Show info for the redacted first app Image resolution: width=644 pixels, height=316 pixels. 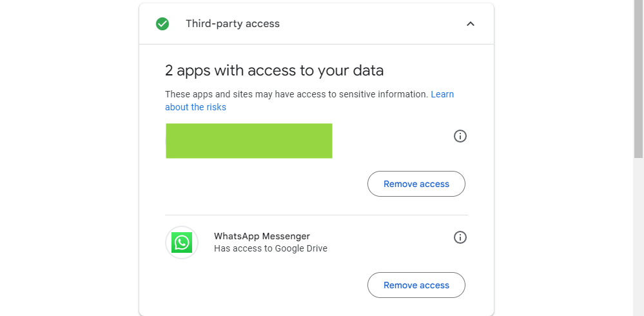[x=460, y=136]
